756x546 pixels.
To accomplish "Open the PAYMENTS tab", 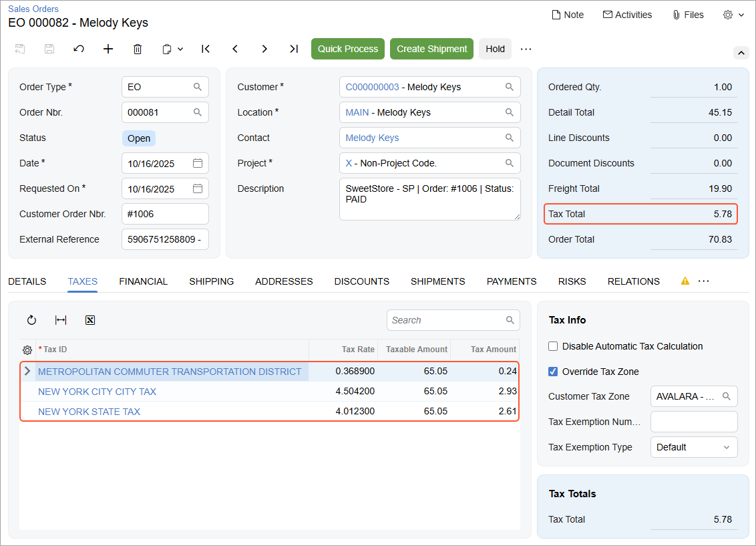I will click(x=511, y=281).
